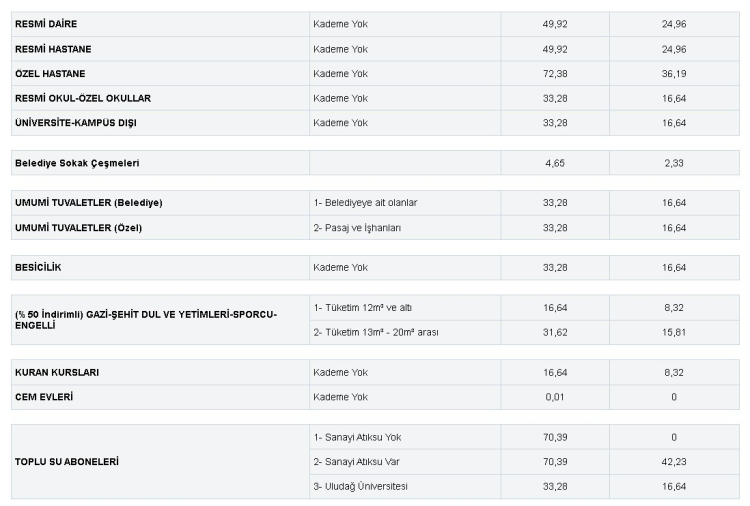This screenshot has height=506, width=750.
Task: Click Belediye Sokak Çeşmeleri label
Action: [77, 162]
